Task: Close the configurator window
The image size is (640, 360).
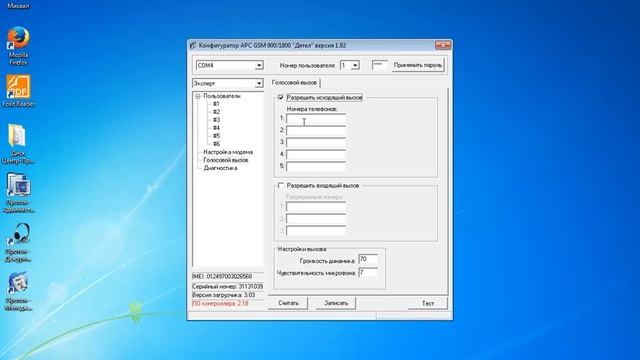Action: coord(442,45)
